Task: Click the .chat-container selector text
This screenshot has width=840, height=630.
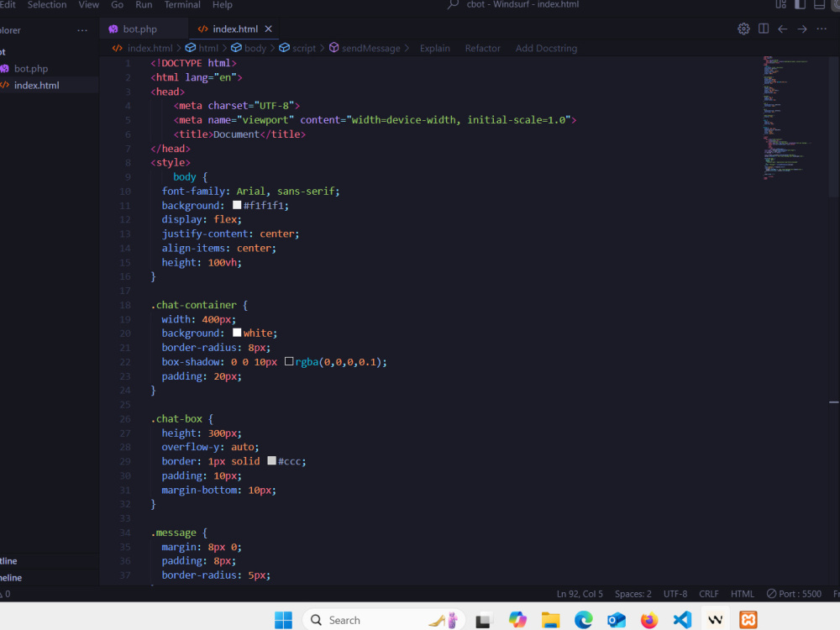Action: point(193,305)
